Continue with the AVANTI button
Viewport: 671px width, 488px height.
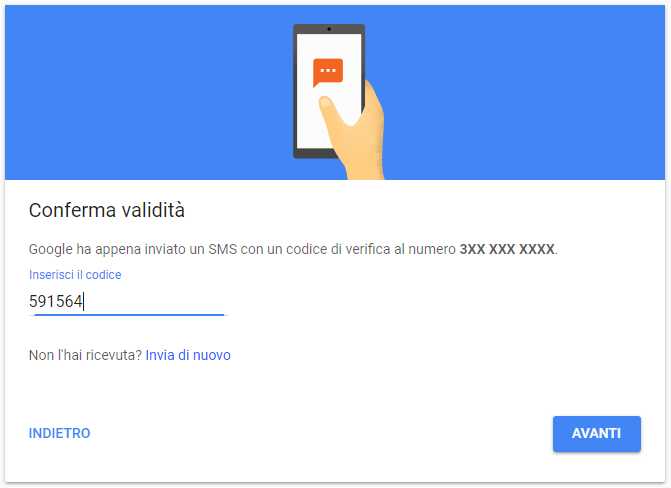point(597,434)
